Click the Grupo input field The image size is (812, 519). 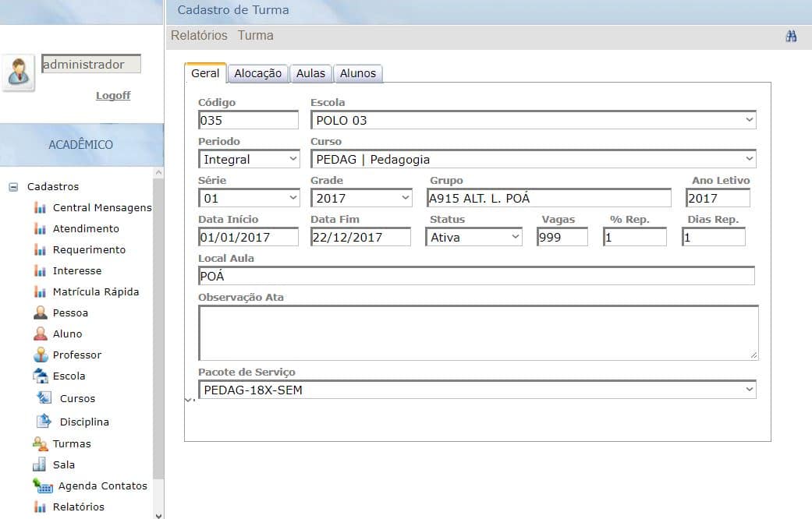tap(549, 198)
